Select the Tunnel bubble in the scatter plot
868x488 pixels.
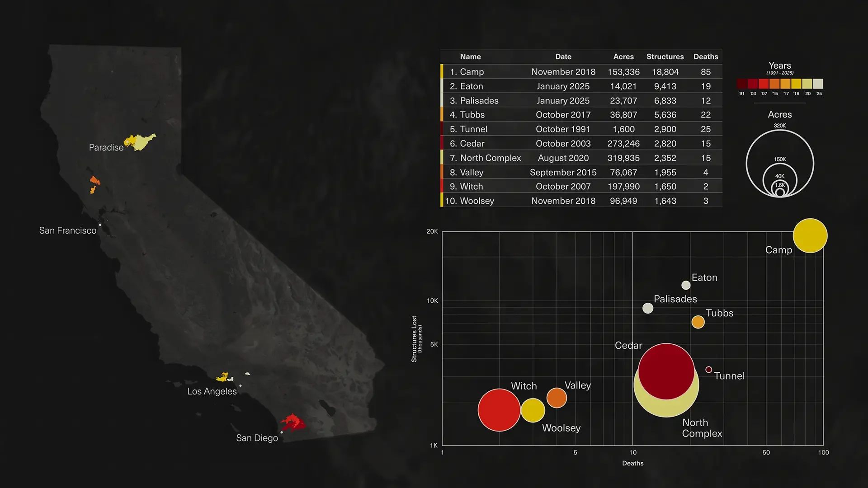click(708, 370)
